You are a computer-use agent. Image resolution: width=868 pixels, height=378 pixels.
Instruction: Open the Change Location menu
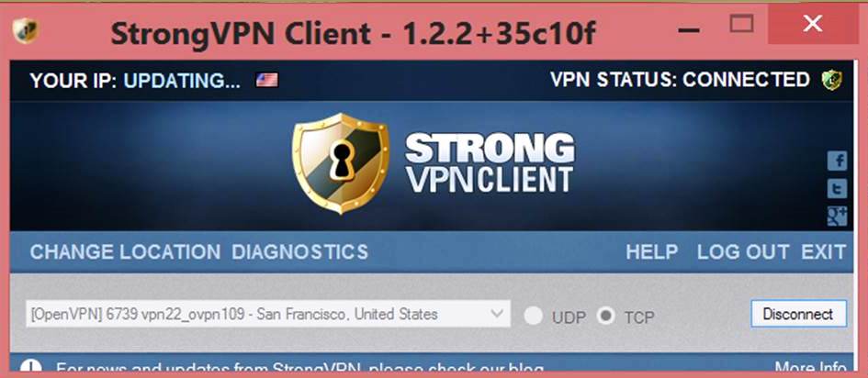point(125,252)
